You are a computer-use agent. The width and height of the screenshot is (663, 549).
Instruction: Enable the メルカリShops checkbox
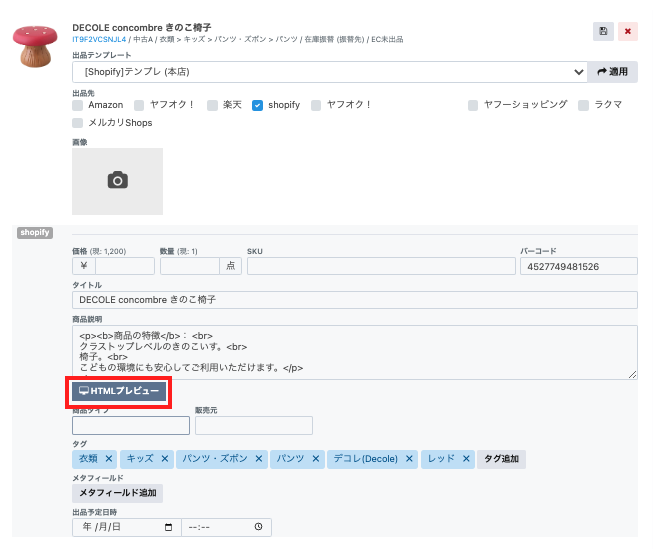(x=77, y=123)
